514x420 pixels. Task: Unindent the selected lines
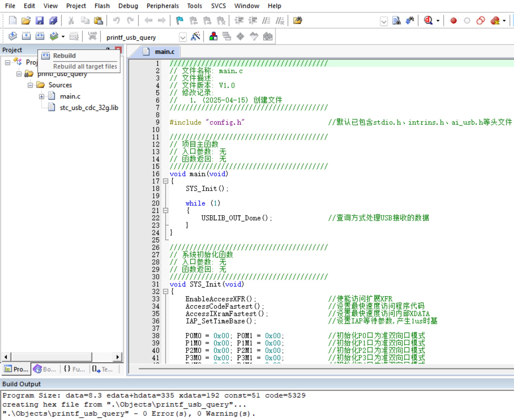click(x=253, y=21)
